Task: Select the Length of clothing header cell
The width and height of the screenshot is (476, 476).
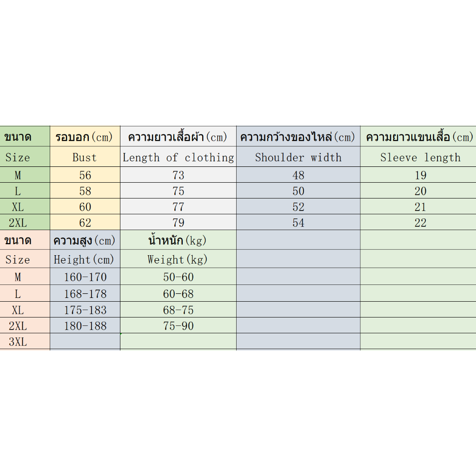Action: pyautogui.click(x=178, y=157)
